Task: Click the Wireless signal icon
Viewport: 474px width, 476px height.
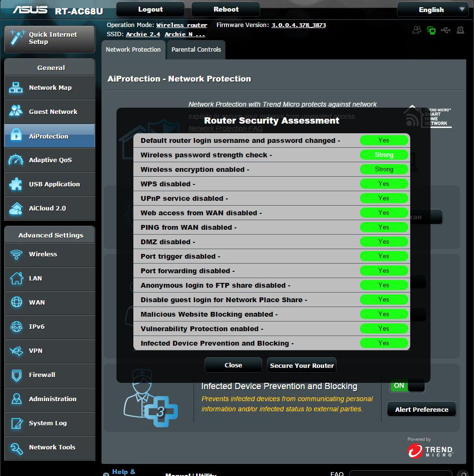Action: click(x=16, y=254)
